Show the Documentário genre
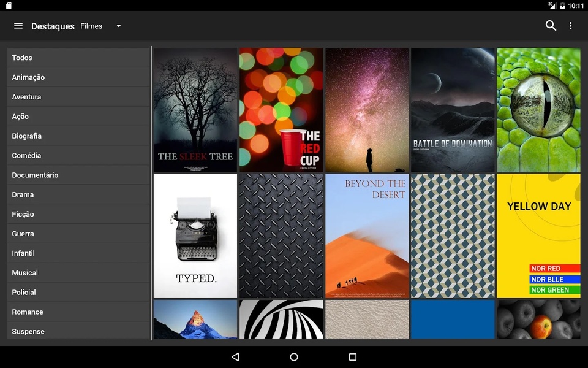This screenshot has width=588, height=368. (x=78, y=175)
